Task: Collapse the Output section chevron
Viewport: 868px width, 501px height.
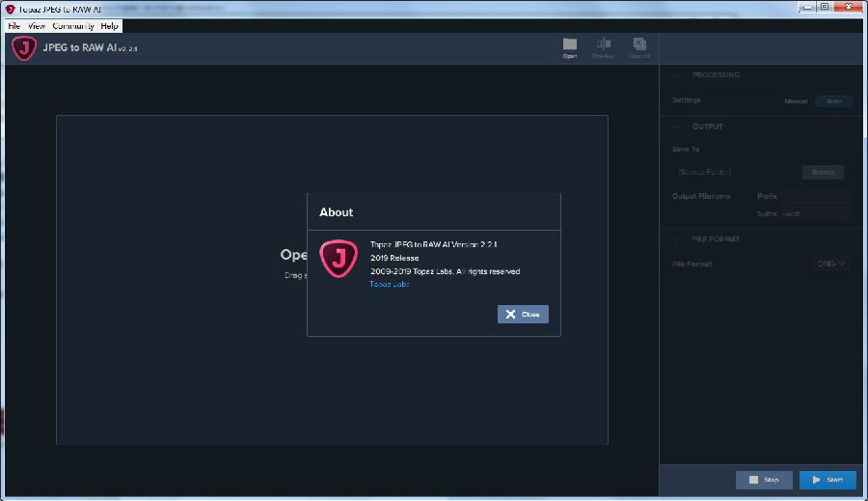Action: (x=675, y=126)
